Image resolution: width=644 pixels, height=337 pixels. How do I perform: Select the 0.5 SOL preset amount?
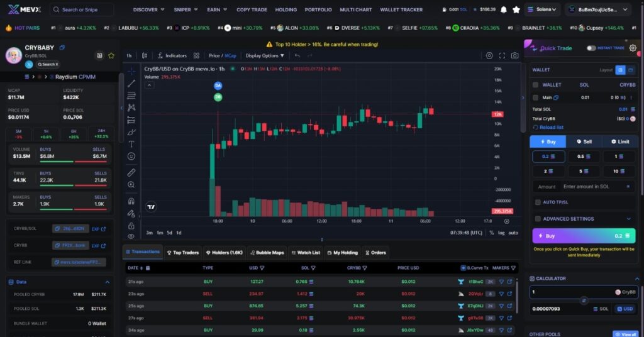click(x=584, y=157)
